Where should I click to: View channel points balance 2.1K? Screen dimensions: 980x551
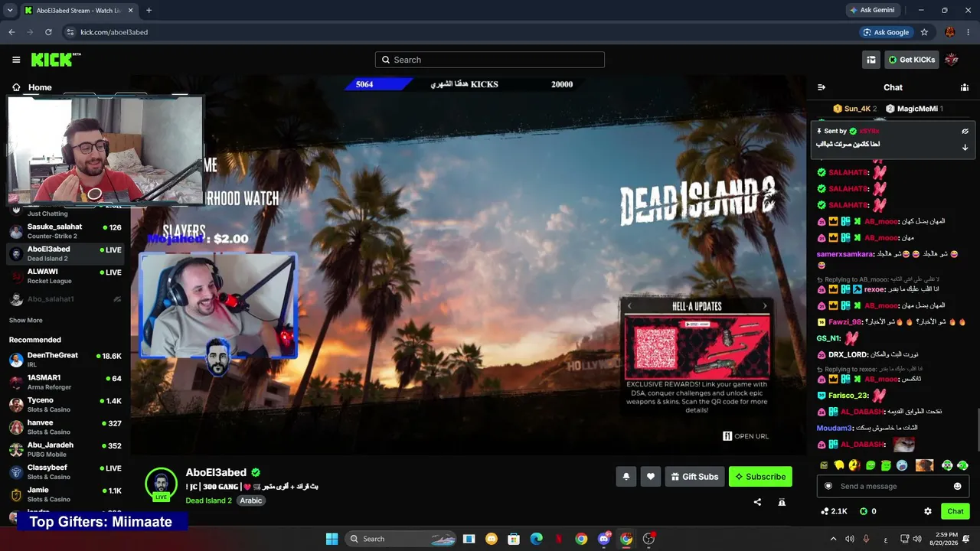pos(834,511)
